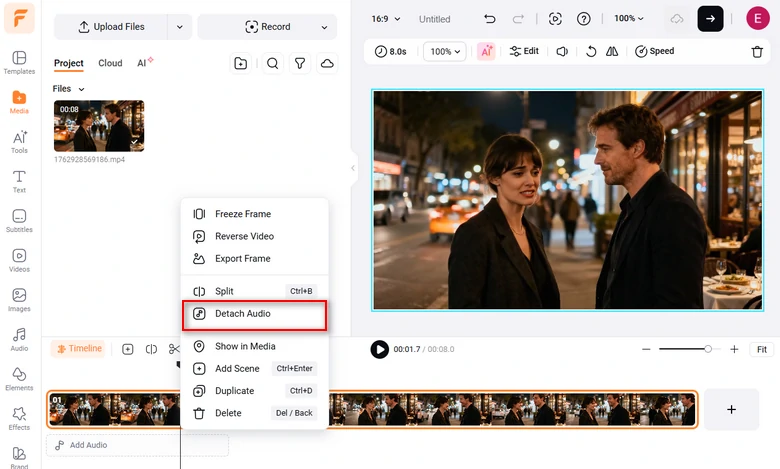The width and height of the screenshot is (780, 469).
Task: Choose Duplicate from context menu
Action: pyautogui.click(x=254, y=391)
